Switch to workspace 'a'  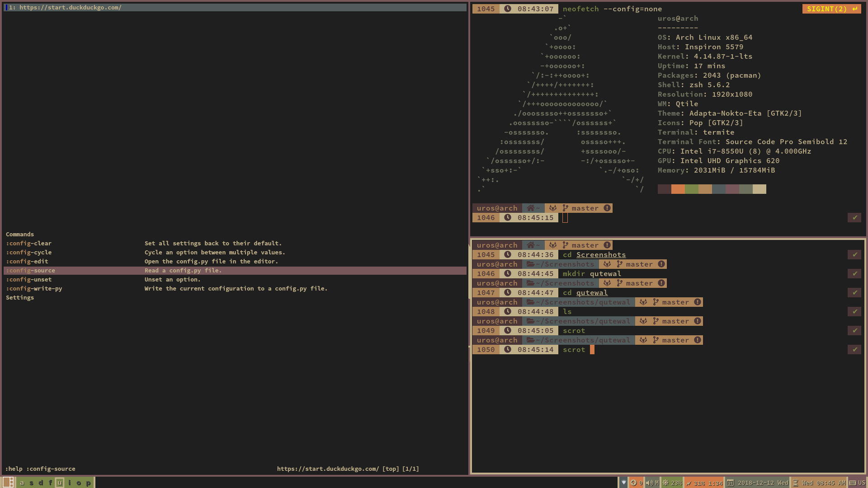[x=22, y=483]
